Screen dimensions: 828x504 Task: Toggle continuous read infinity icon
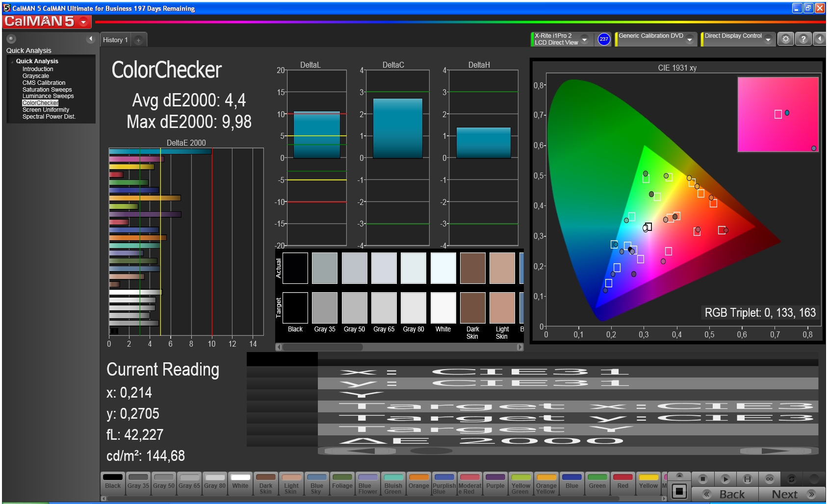coord(770,479)
